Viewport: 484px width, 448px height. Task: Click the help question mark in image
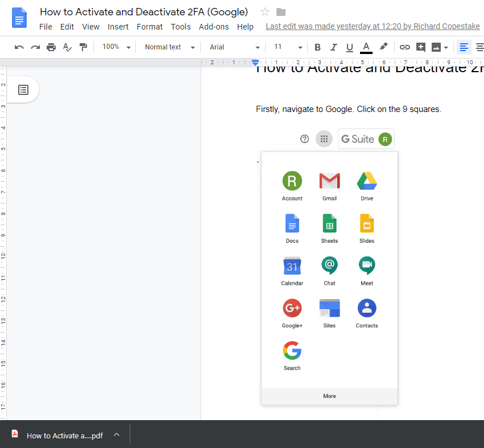pyautogui.click(x=304, y=139)
